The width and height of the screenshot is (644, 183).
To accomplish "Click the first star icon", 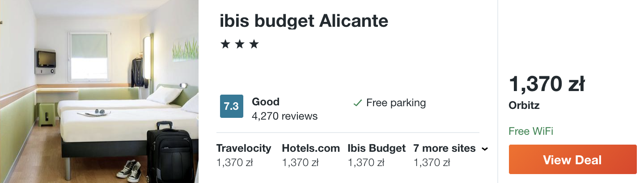I will click(x=225, y=44).
